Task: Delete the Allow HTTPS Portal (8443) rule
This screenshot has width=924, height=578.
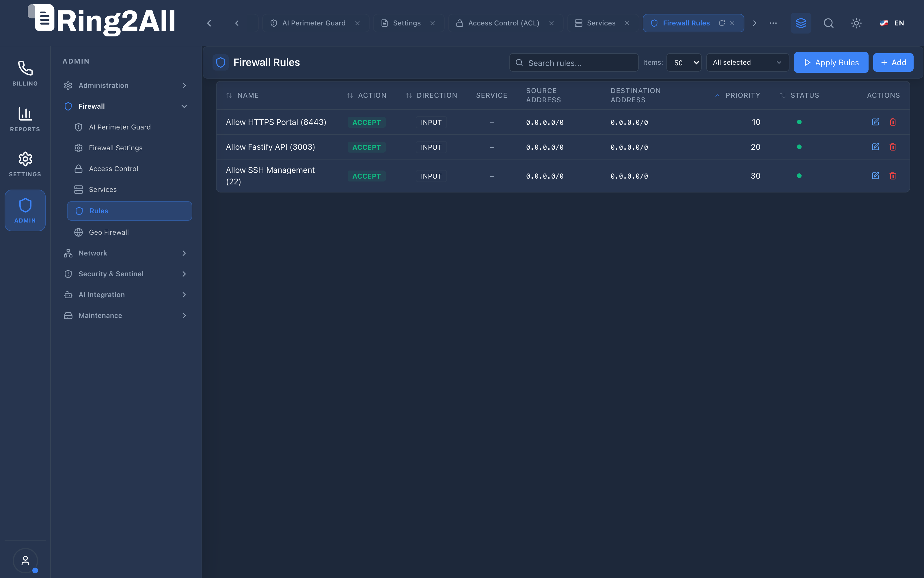Action: coord(893,122)
